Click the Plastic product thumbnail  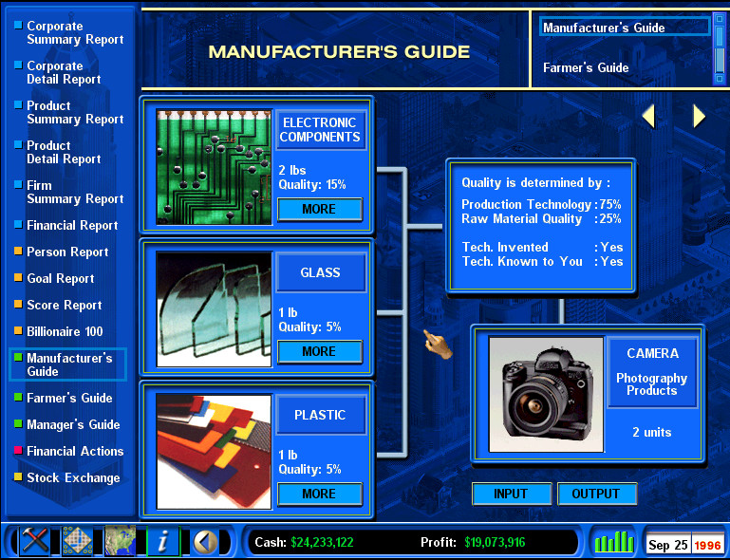tap(214, 451)
